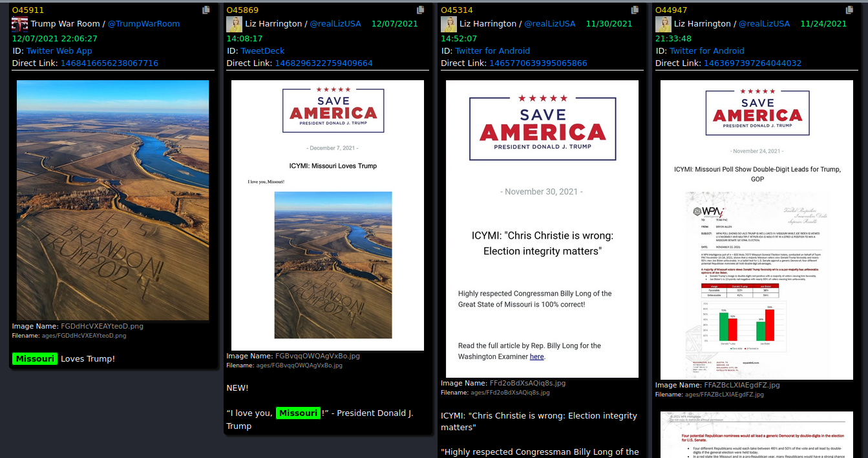Click the "Trump War Room" author name
Screen dimensions: 868x458
[x=65, y=24]
